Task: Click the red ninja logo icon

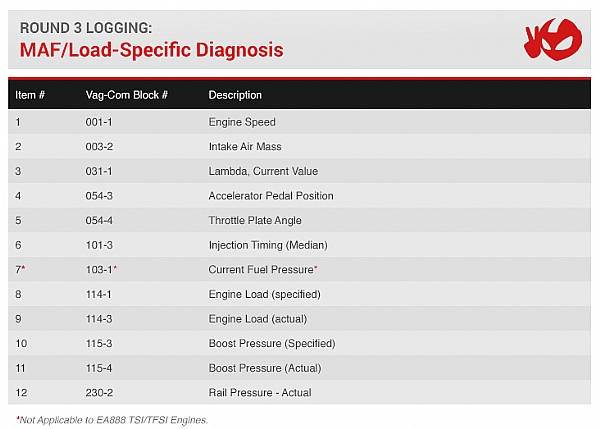Action: [x=553, y=39]
